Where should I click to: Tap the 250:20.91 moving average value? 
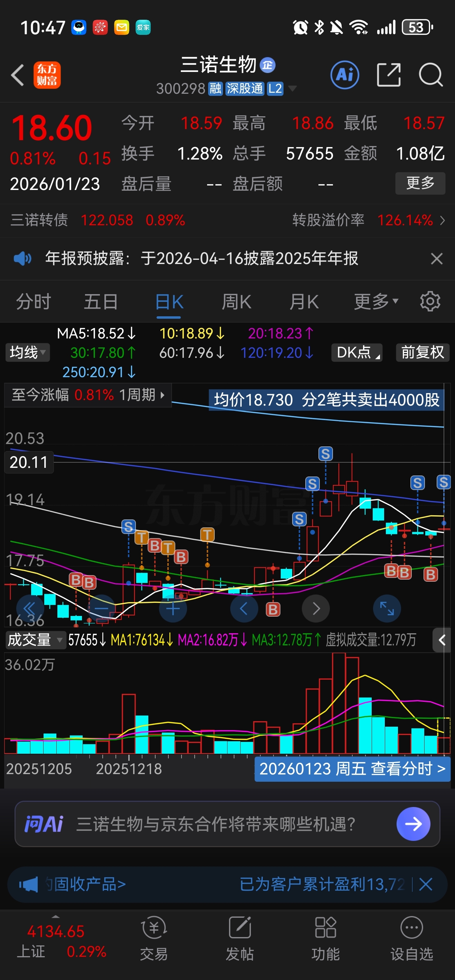tap(99, 372)
